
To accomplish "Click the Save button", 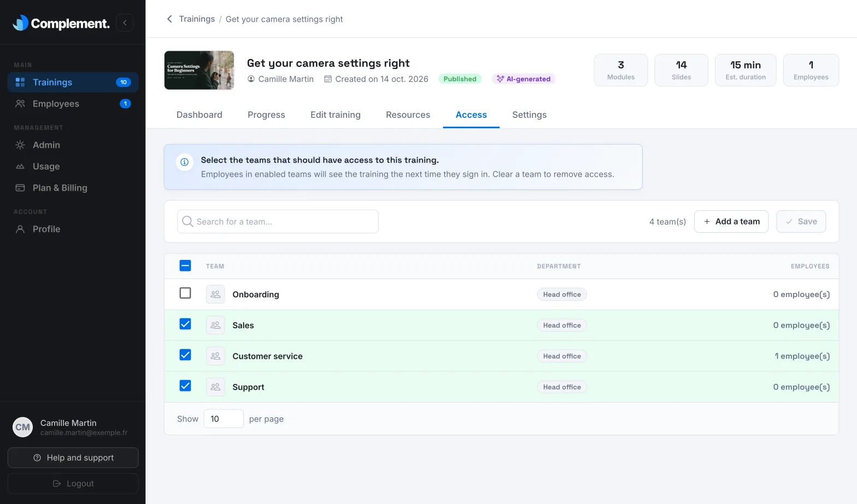I will point(801,222).
